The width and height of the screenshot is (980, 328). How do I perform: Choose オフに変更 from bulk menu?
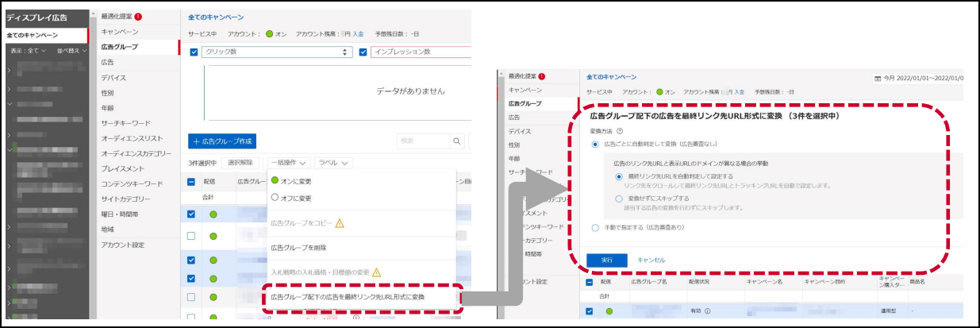(x=291, y=197)
